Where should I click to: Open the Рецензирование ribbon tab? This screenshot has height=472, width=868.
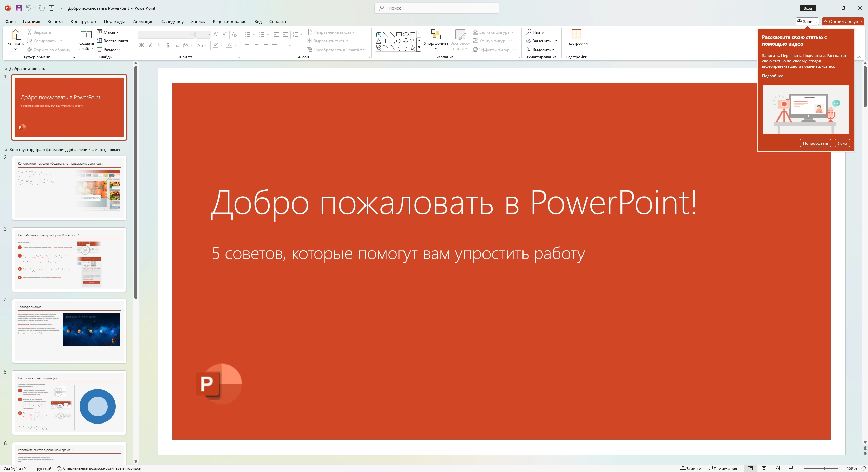229,21
